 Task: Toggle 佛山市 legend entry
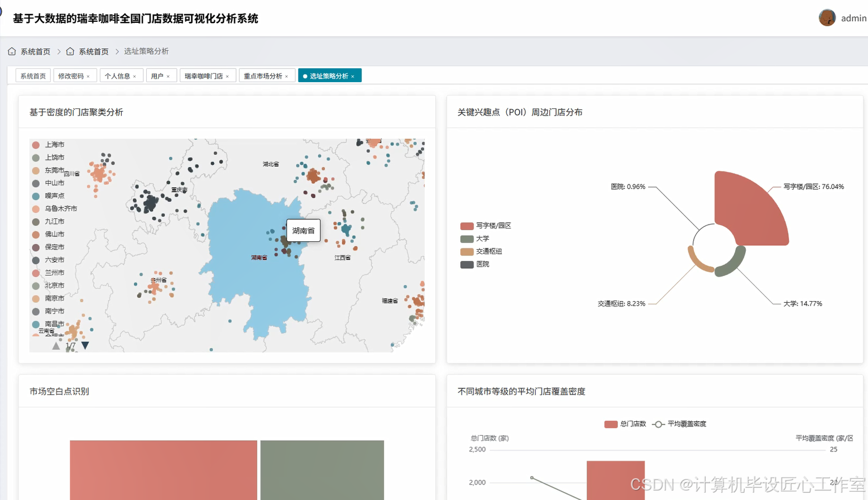coord(48,235)
